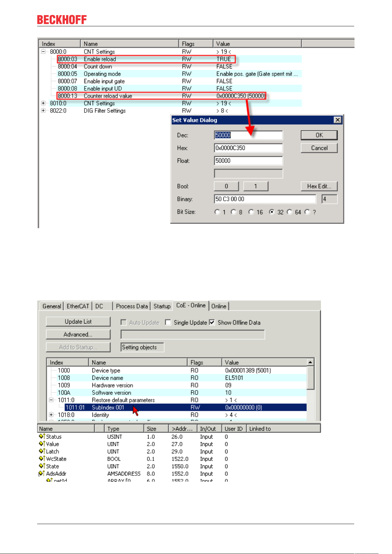Click the Bool 1 button
The image size is (392, 554).
256,186
